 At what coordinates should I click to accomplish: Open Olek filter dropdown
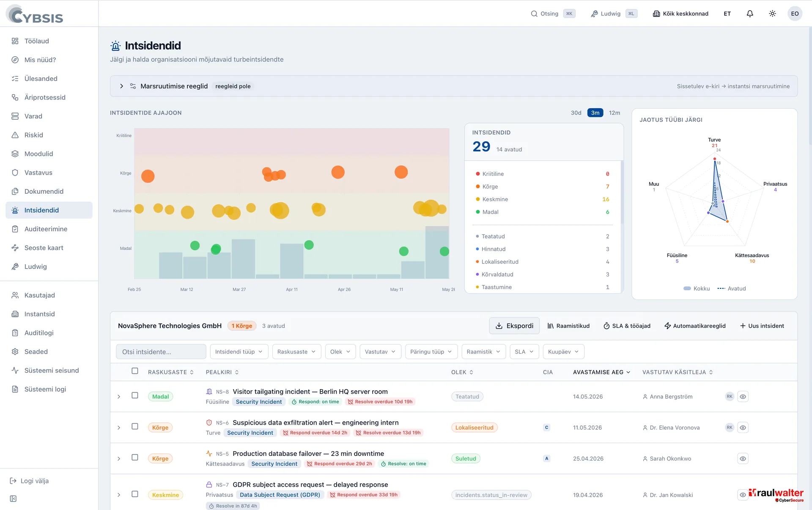[x=340, y=352]
